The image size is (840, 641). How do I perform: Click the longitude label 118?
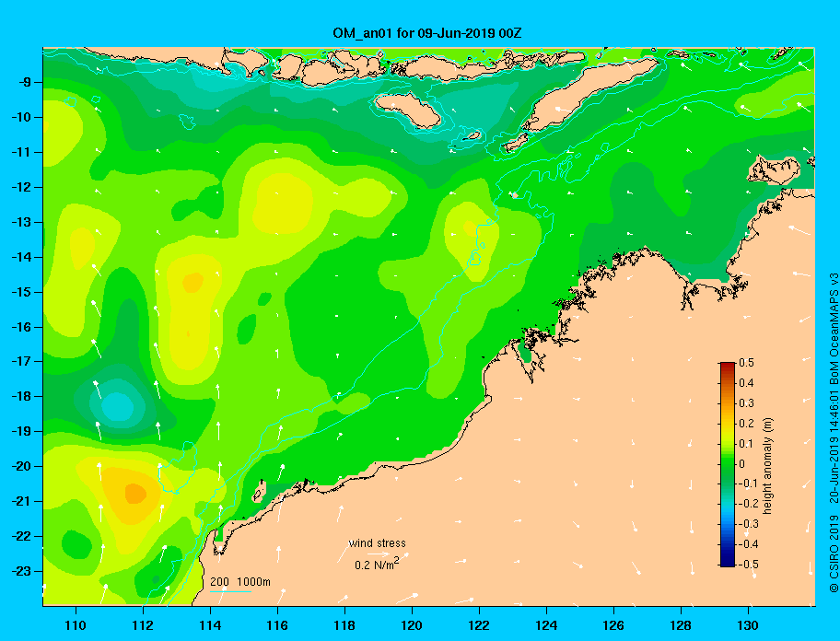coord(344,625)
